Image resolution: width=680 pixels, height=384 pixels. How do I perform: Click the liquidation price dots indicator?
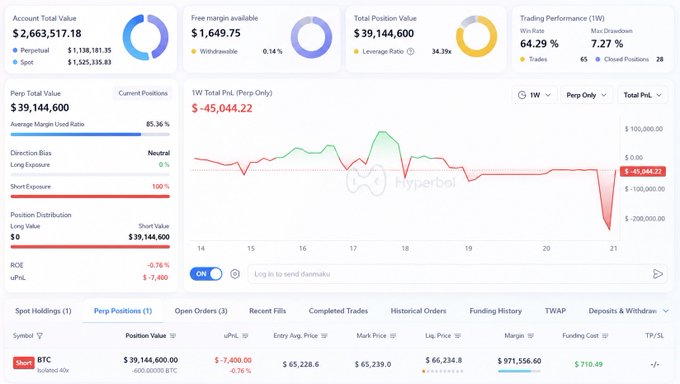click(x=442, y=371)
